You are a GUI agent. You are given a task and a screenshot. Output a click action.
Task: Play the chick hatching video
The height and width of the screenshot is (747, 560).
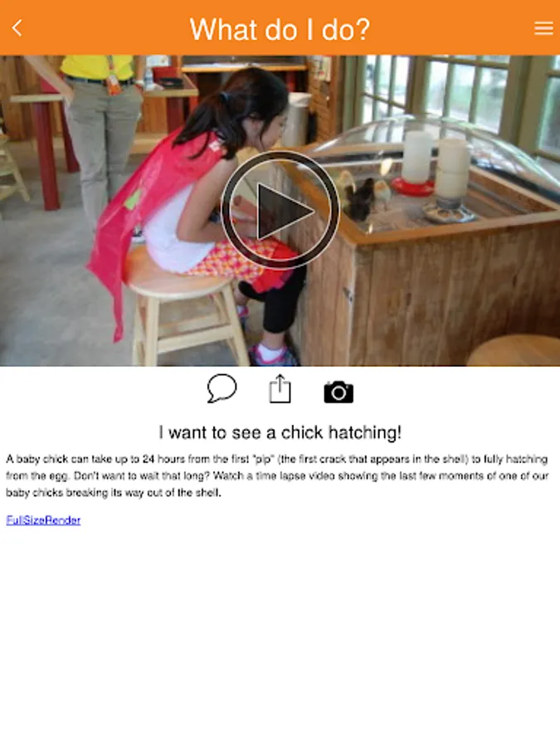280,210
